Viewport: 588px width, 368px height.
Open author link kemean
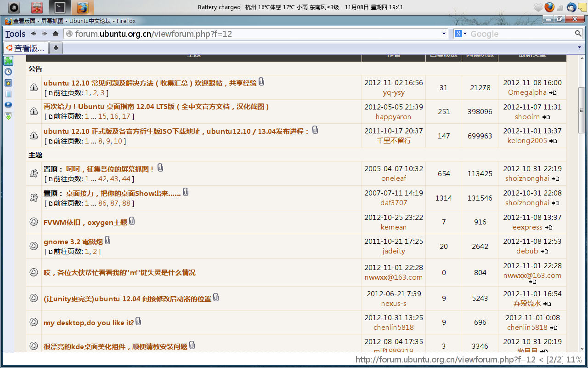393,227
